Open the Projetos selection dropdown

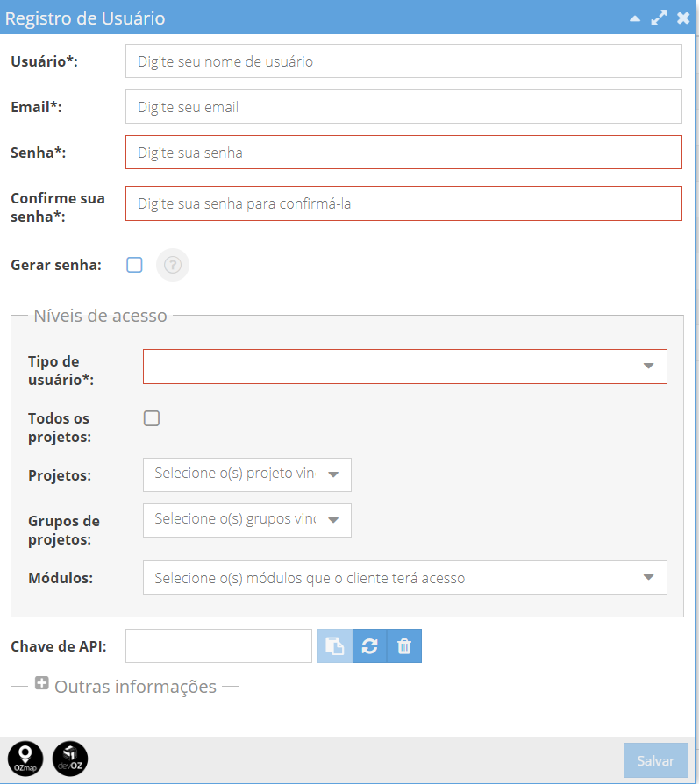247,474
